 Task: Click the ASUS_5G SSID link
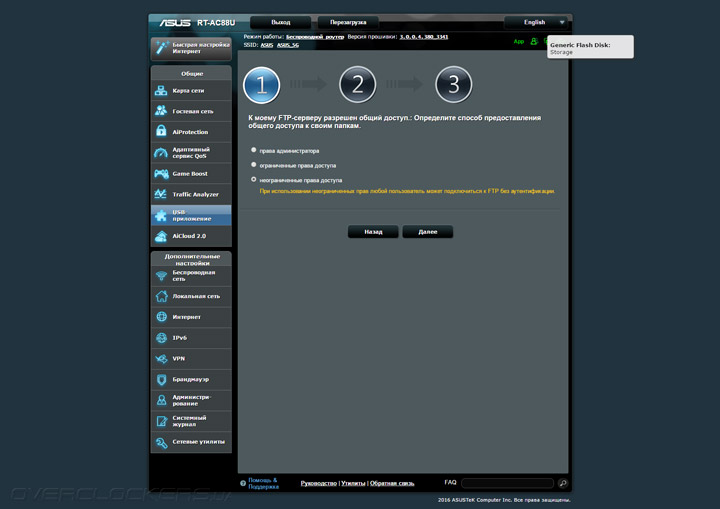(288, 45)
